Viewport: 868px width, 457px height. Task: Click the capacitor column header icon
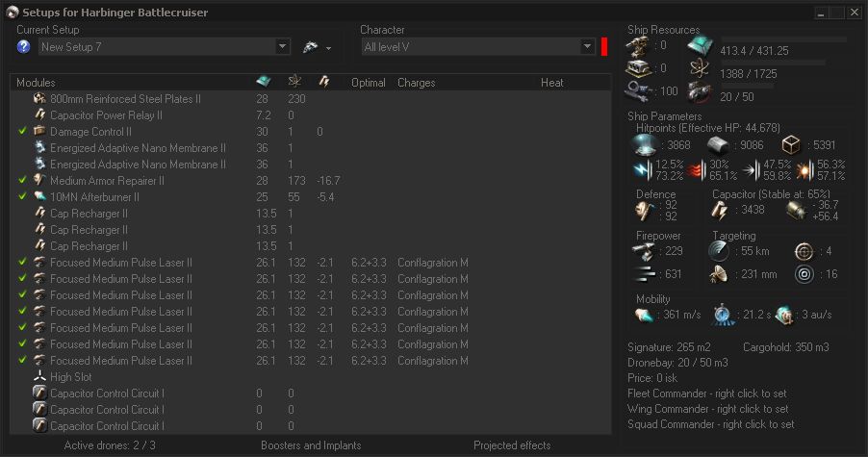[324, 82]
